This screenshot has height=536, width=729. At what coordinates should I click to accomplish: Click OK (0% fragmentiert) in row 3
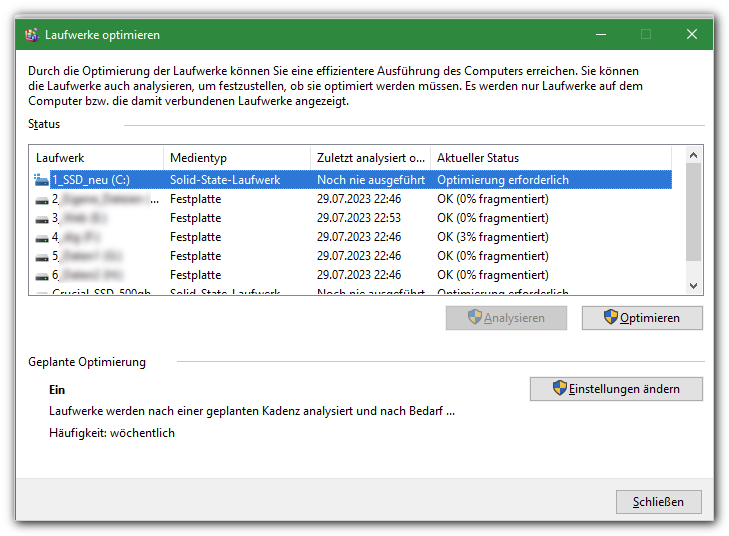[493, 218]
